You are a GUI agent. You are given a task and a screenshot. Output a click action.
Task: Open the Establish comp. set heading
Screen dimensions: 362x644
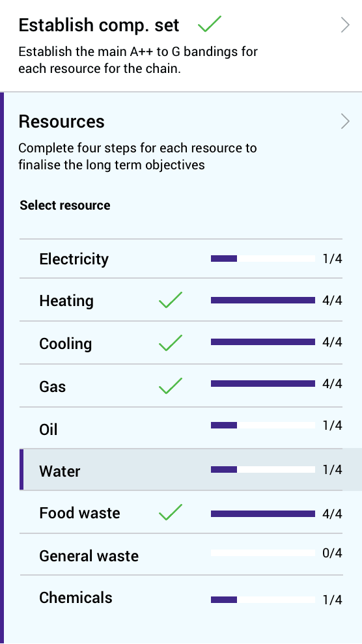pos(99,25)
